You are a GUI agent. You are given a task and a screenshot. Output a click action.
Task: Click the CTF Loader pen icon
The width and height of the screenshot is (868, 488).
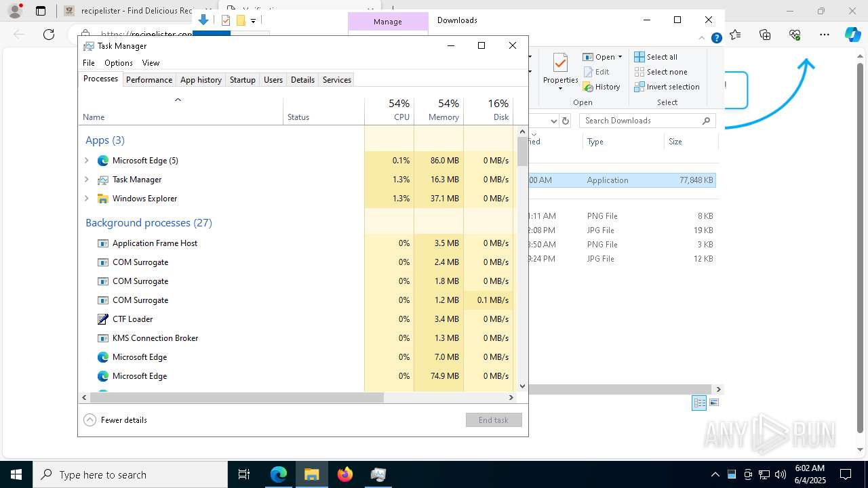pos(103,319)
